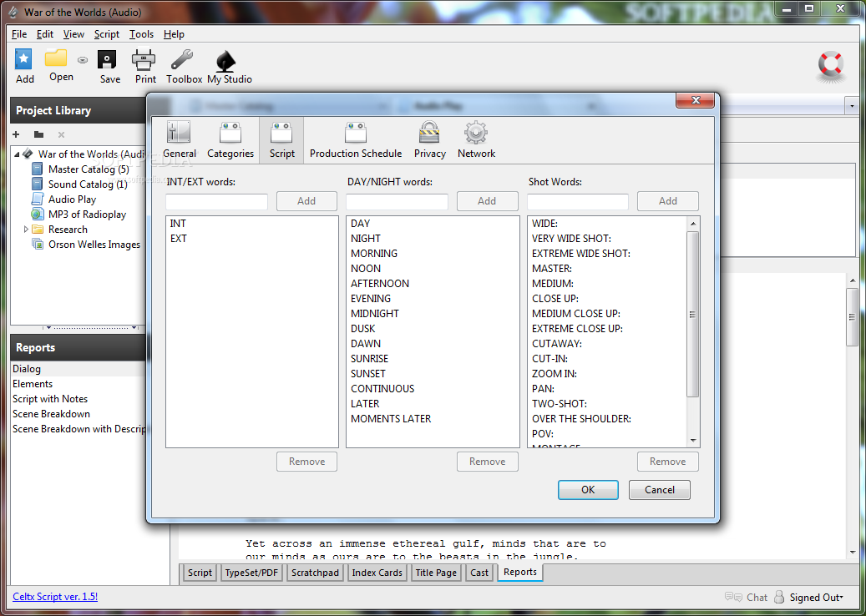
Task: Open the Signed Out status dropdown
Action: coord(816,597)
